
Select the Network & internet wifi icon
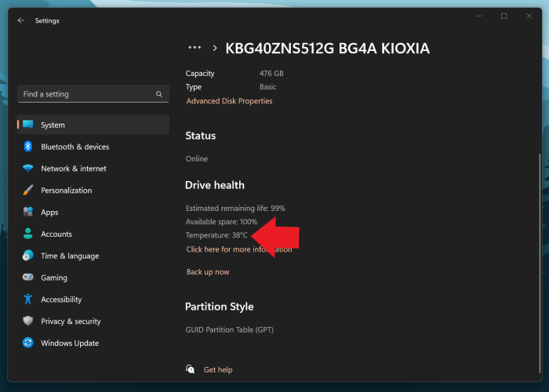click(28, 169)
